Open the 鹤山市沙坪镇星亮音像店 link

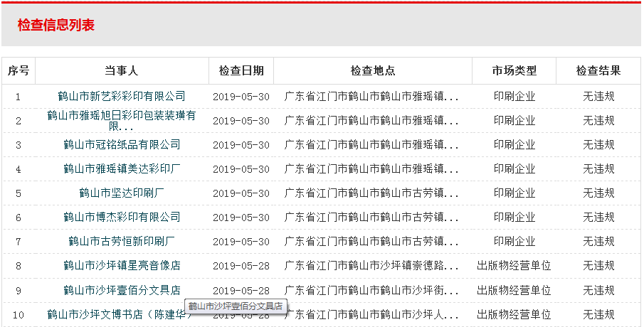click(x=122, y=265)
